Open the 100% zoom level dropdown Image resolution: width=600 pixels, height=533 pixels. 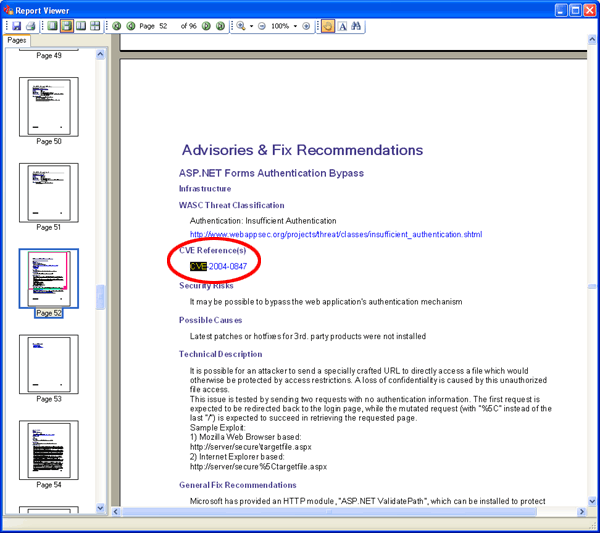293,26
